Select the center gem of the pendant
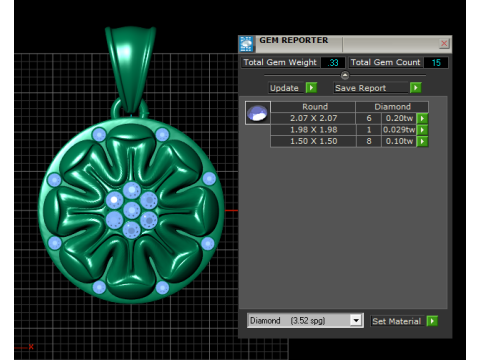The image size is (480, 360). click(132, 210)
